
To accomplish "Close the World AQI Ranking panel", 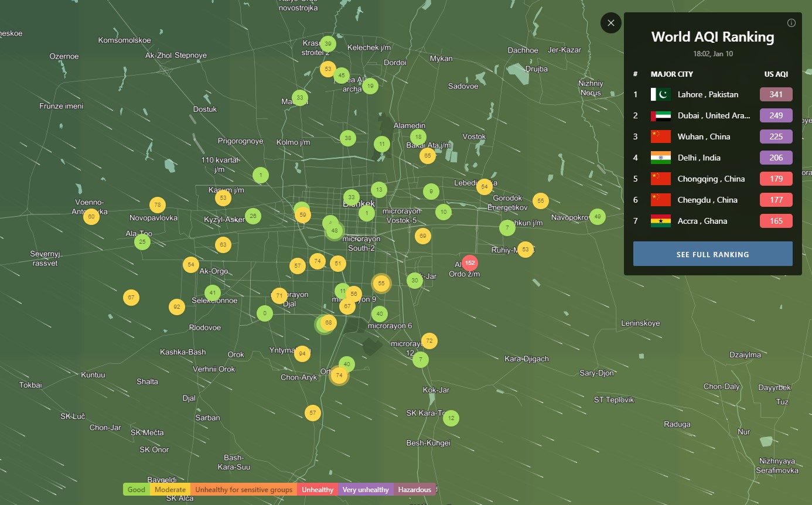I will click(x=610, y=23).
